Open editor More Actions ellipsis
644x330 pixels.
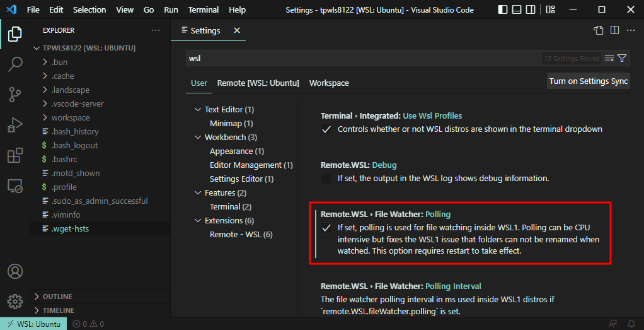pos(630,30)
